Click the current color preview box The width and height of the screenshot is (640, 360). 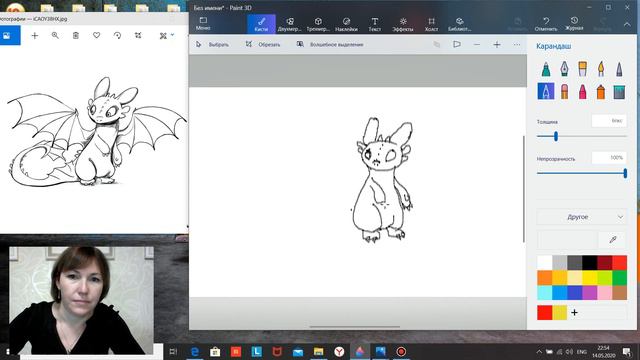(567, 240)
